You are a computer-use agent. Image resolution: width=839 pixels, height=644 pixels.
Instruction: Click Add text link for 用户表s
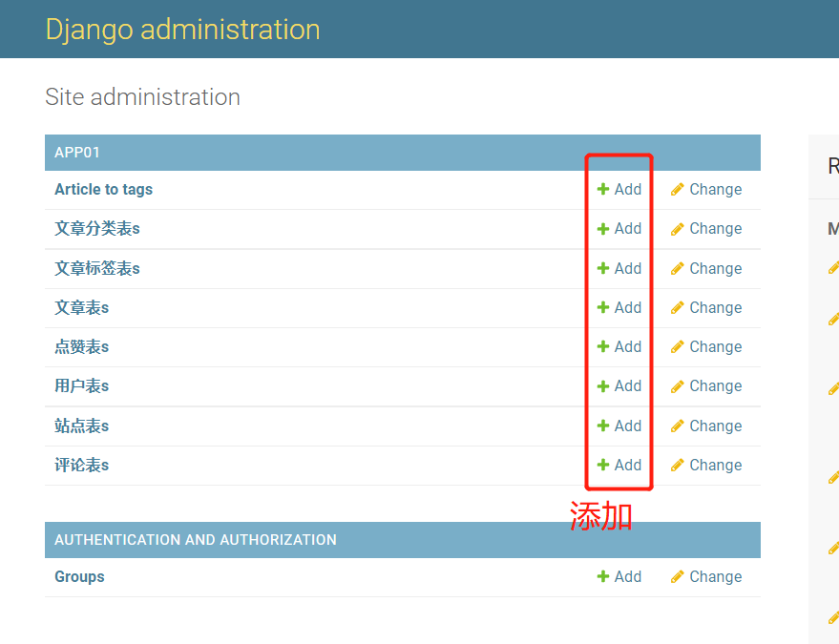(628, 386)
